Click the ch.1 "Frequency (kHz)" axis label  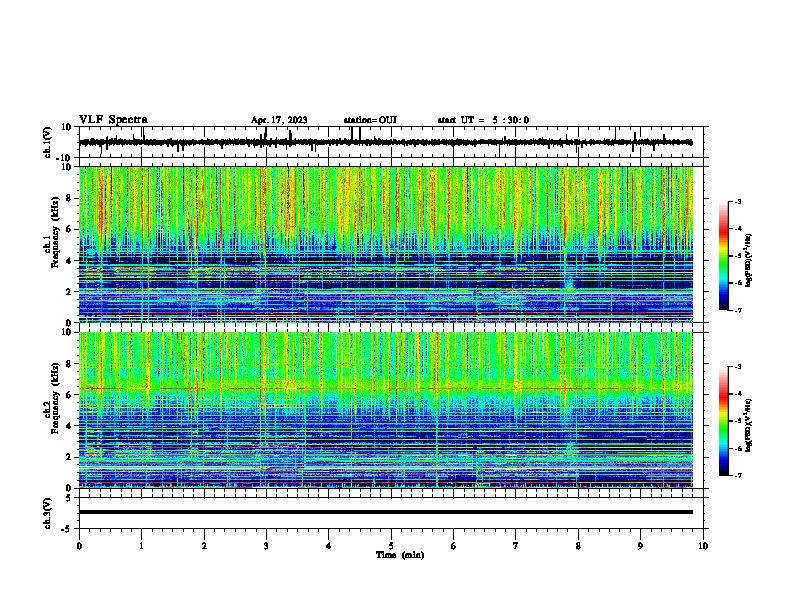tap(56, 232)
